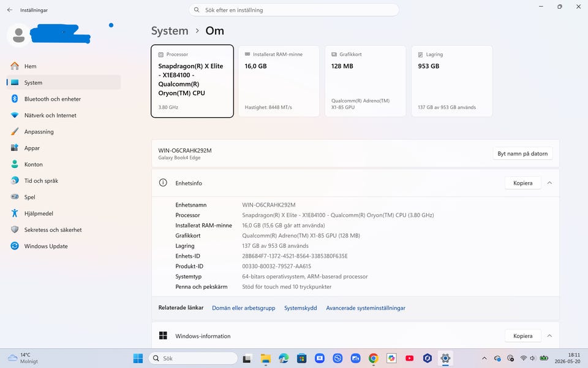Open the volume speaker tray icon
Viewport: 588px width, 368px height.
point(532,358)
